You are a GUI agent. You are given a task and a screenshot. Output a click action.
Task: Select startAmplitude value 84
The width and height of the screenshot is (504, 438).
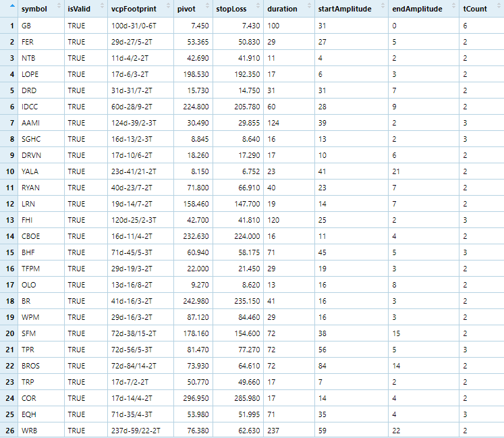click(x=352, y=366)
